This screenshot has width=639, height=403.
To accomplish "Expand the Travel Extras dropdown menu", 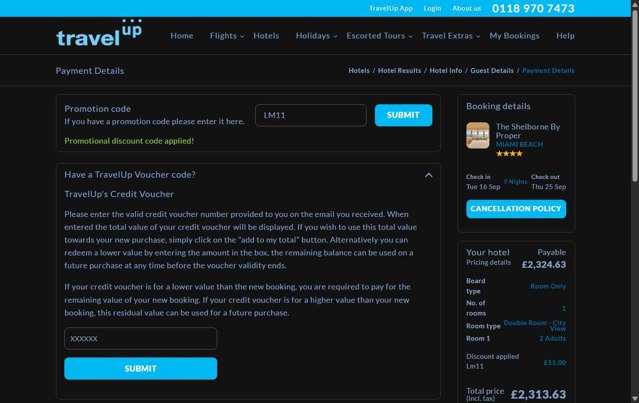I will coord(451,36).
